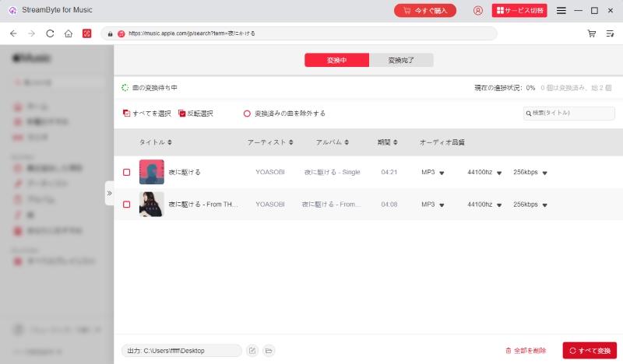This screenshot has height=364, width=623.
Task: Sort by 期間 duration column header
Action: [x=387, y=142]
